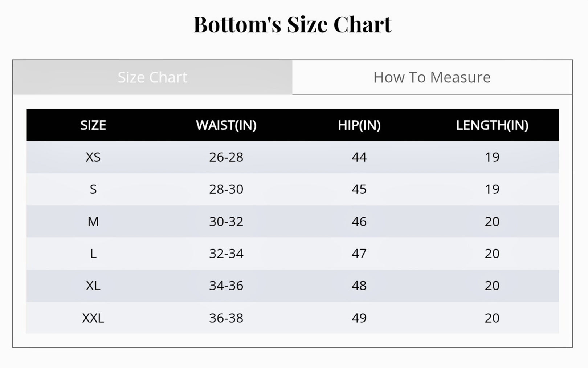This screenshot has height=368, width=588.
Task: Click the 26-28 waist value
Action: tap(226, 157)
